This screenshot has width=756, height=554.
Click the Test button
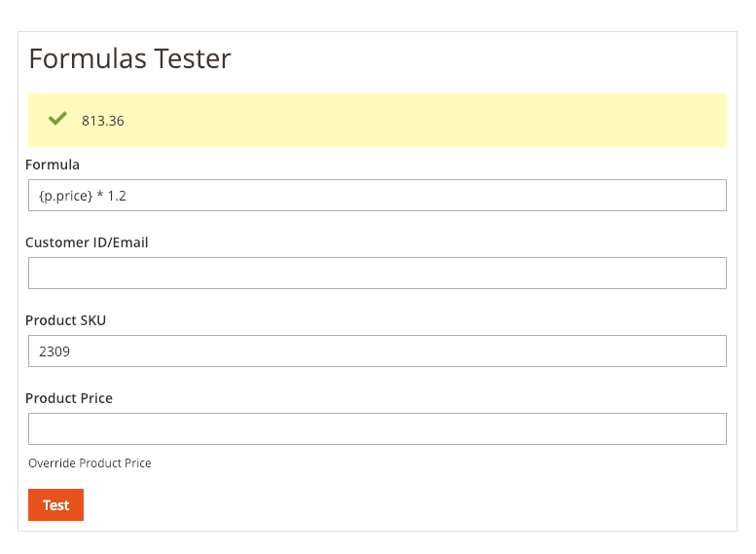(x=55, y=504)
